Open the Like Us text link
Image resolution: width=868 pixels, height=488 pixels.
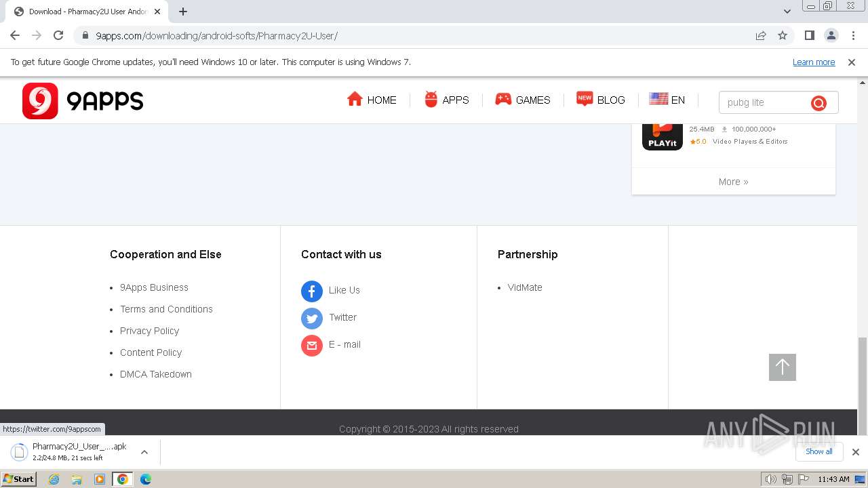pyautogui.click(x=344, y=290)
